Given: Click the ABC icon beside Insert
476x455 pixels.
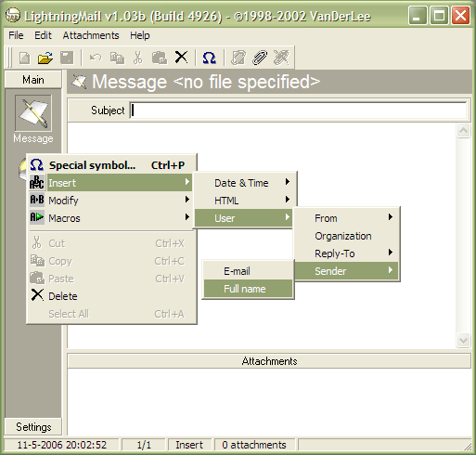Looking at the screenshot, I should [x=37, y=182].
